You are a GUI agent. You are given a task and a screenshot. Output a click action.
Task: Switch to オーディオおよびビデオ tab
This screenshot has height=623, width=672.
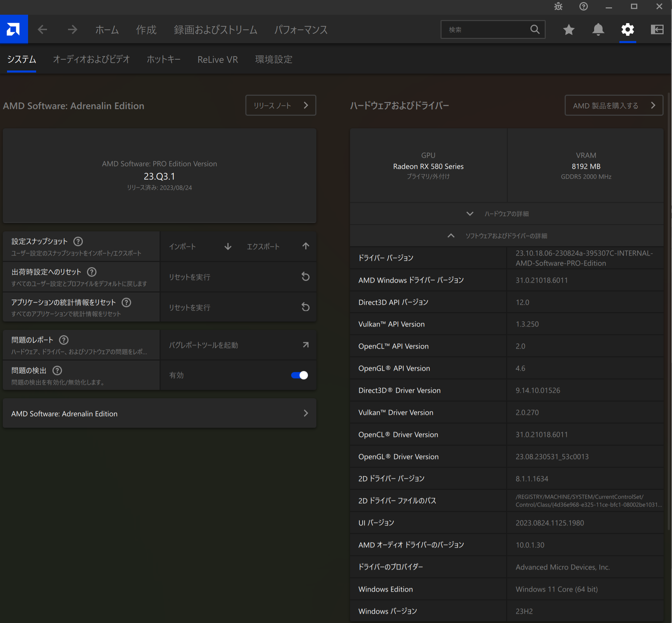[91, 59]
